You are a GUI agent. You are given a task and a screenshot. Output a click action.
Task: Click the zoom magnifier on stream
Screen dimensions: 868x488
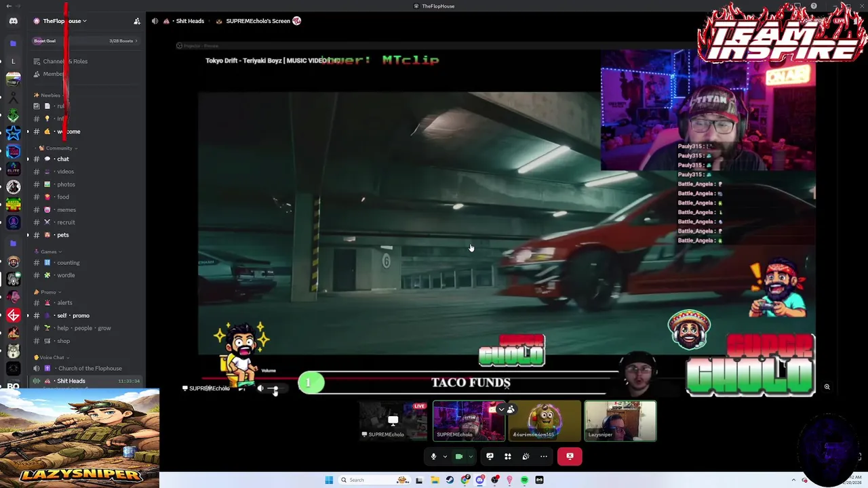coord(827,387)
